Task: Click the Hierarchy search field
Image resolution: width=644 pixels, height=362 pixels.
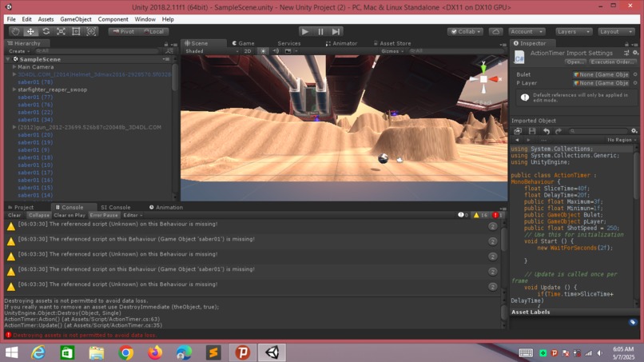Action: 97,51
